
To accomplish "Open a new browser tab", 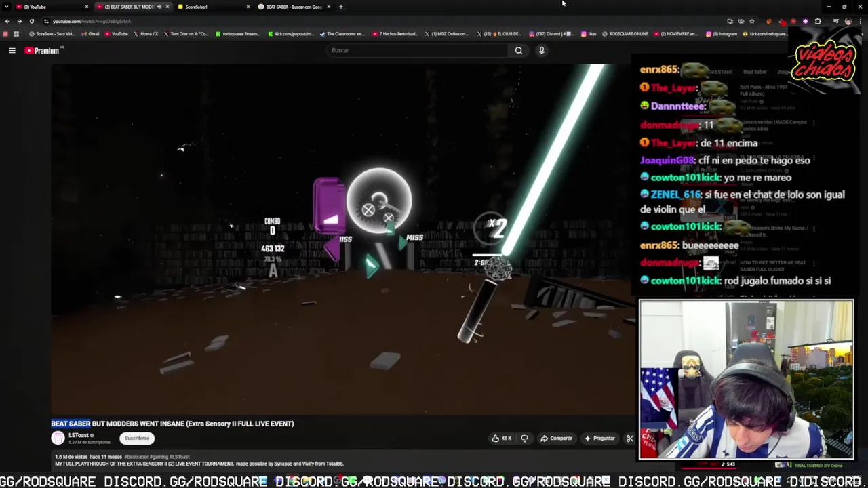I will click(340, 7).
